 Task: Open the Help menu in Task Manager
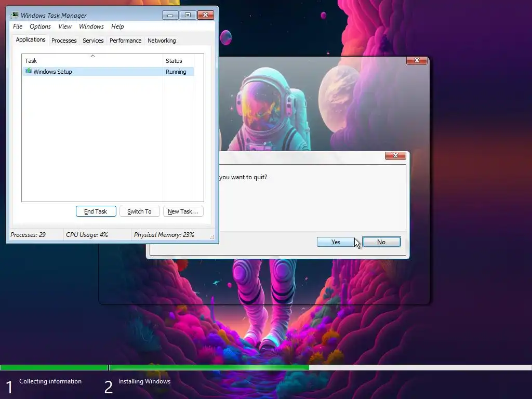click(x=117, y=26)
